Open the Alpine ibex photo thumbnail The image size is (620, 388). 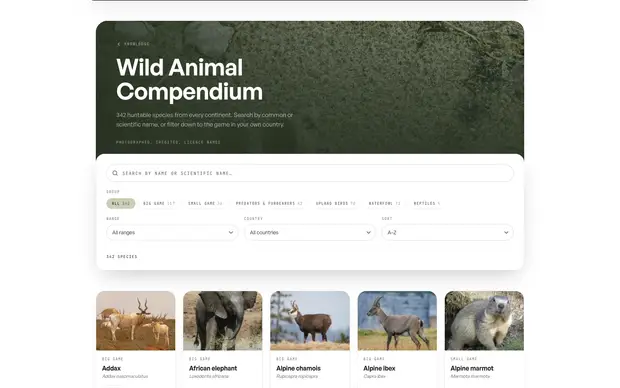coord(397,321)
